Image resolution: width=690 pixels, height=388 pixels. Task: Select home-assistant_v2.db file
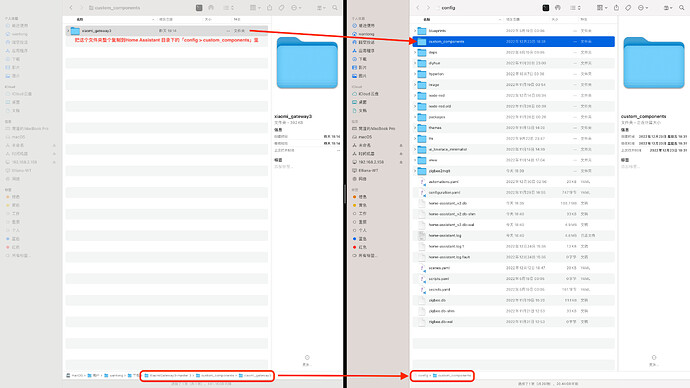click(x=514, y=203)
